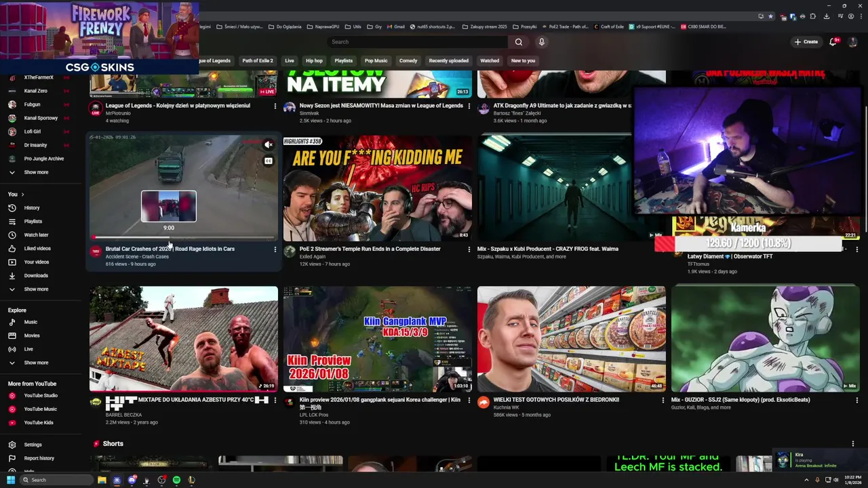Viewport: 868px width, 488px height.
Task: Open YouTube Studio in the sidebar
Action: [41, 396]
